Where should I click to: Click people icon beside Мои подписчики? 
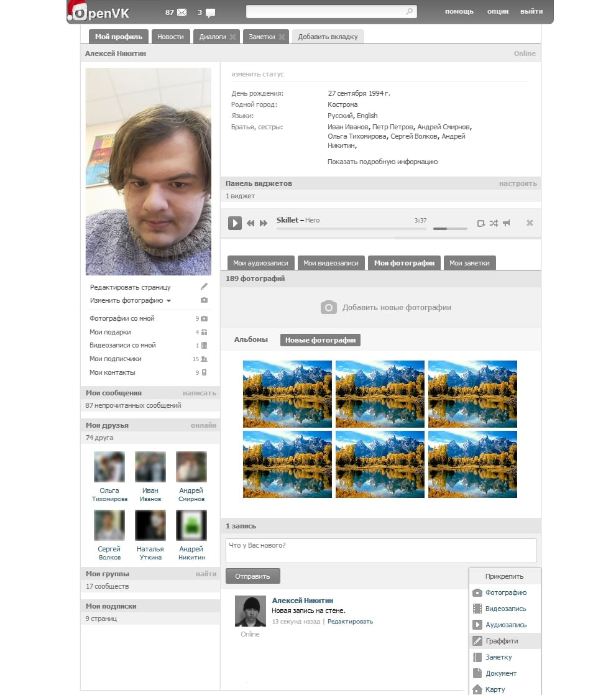pos(205,359)
